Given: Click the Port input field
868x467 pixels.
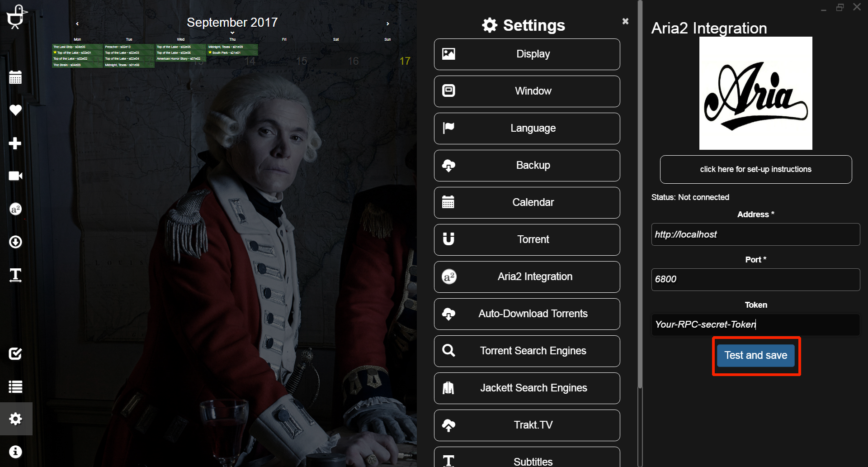Looking at the screenshot, I should pyautogui.click(x=755, y=279).
